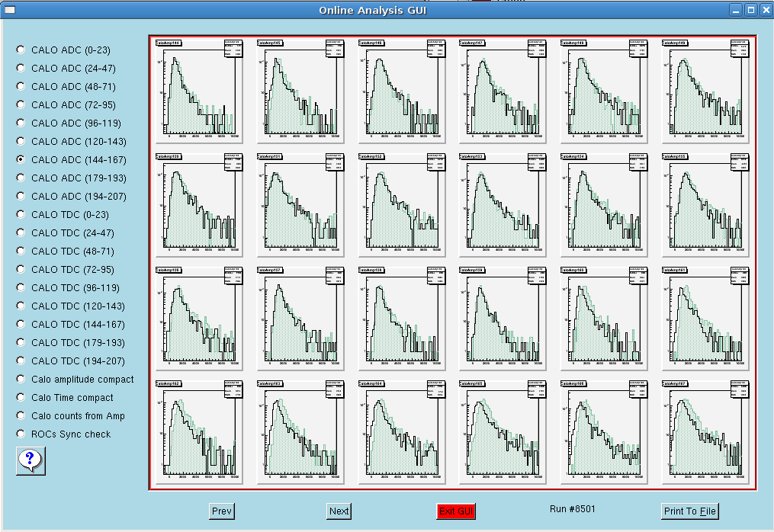This screenshot has width=774, height=532.
Task: Click the CaloAmp154 histogram pad
Action: [x=604, y=205]
